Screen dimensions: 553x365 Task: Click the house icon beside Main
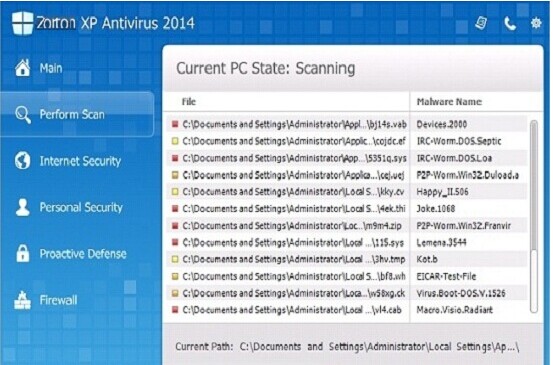click(x=23, y=67)
